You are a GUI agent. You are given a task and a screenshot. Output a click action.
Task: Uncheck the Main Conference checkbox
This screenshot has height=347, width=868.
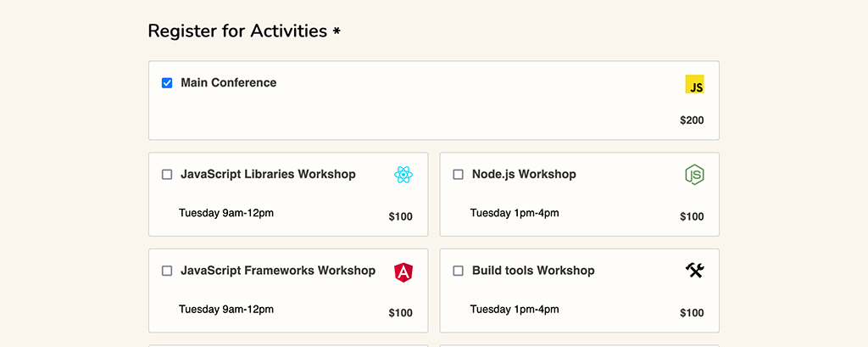tap(167, 83)
